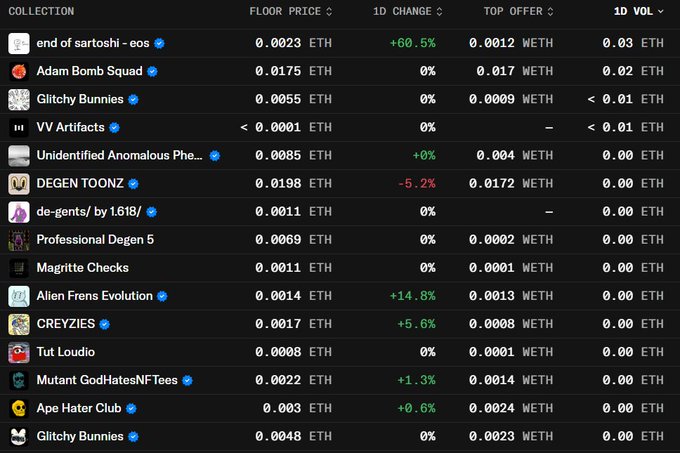Open end of sartoshi collection thumbnail
Screen dimensions: 680x453
[x=19, y=43]
